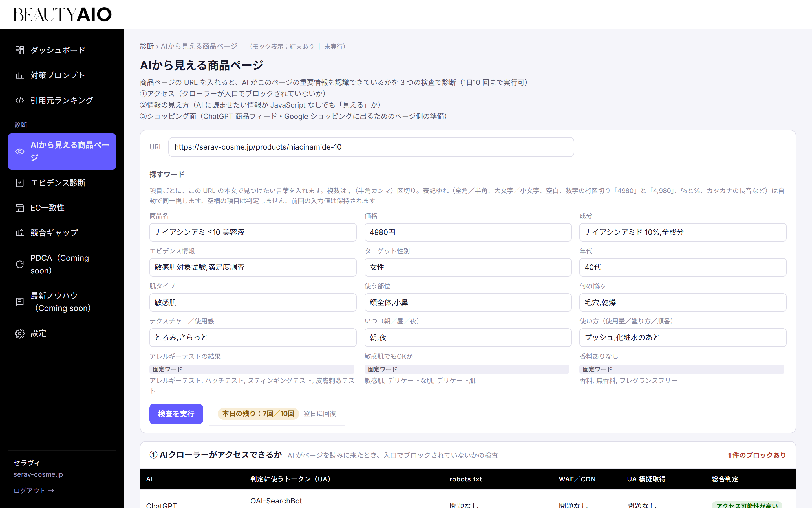Image resolution: width=812 pixels, height=508 pixels.
Task: Click the 価格 field showing 4980円
Action: [x=468, y=232]
